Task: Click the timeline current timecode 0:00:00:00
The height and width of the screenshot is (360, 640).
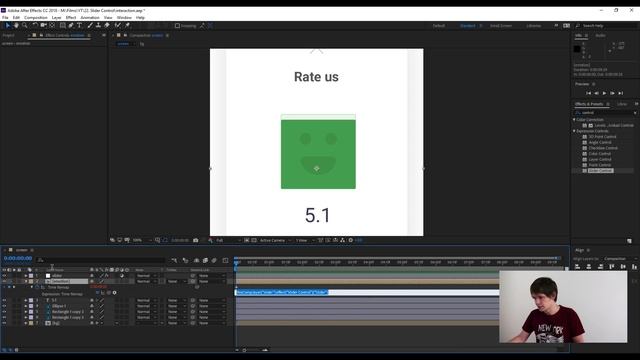Action: click(18, 258)
